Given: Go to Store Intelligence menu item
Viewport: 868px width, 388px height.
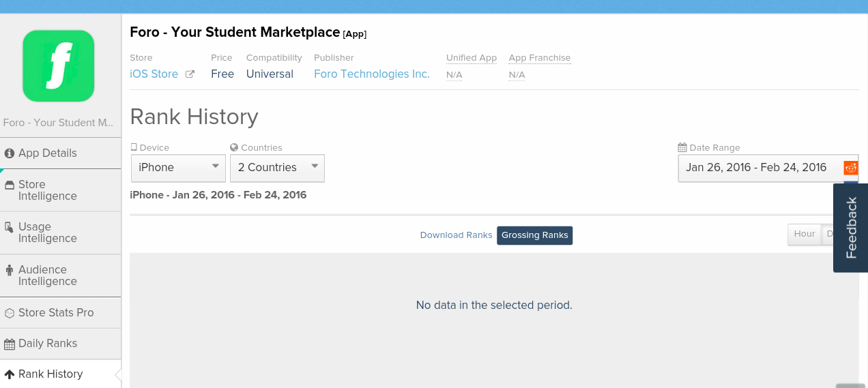Looking at the screenshot, I should point(47,190).
